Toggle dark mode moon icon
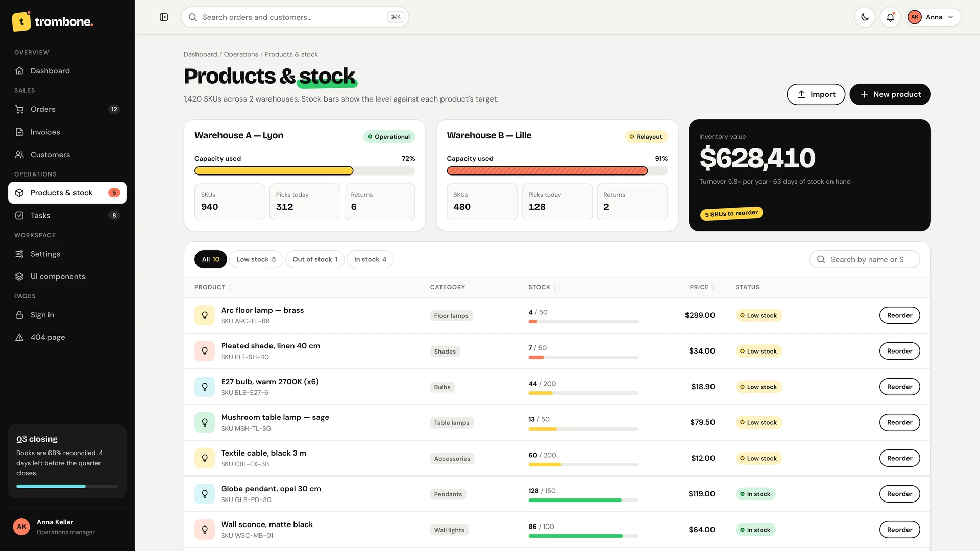The image size is (980, 551). point(865,17)
